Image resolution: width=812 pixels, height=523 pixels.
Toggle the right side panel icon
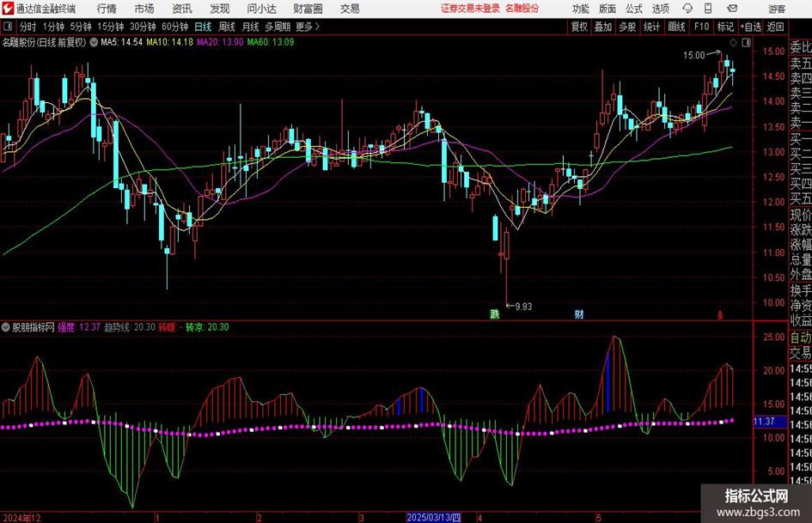pyautogui.click(x=746, y=43)
